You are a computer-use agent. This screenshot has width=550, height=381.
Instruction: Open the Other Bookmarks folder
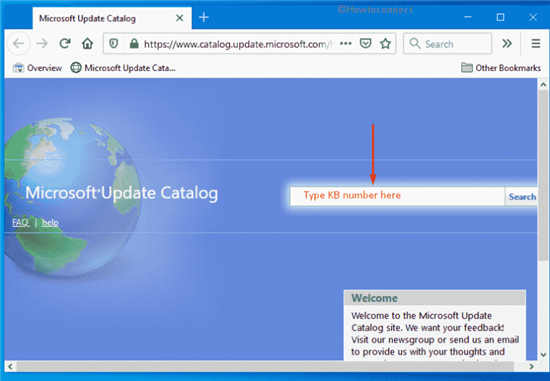[x=501, y=68]
